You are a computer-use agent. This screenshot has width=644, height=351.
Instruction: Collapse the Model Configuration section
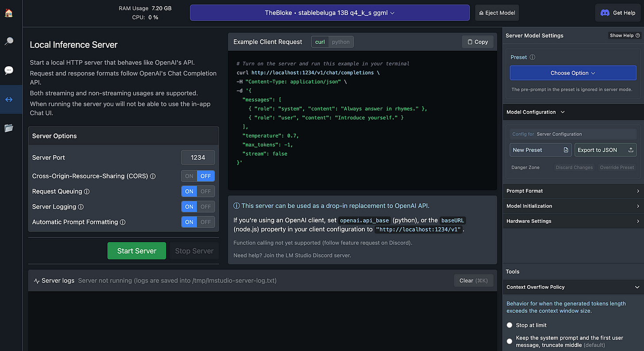tap(563, 112)
